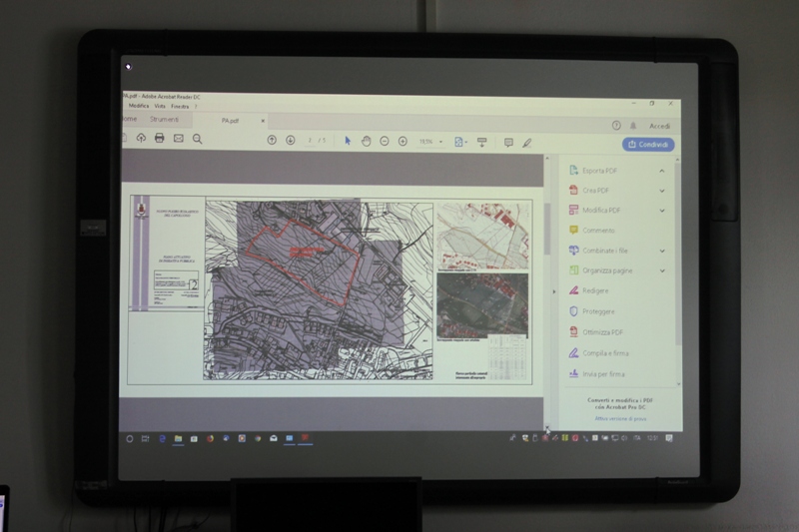Click the document vertical scrollbar thumb
799x532 pixels.
coord(547,229)
